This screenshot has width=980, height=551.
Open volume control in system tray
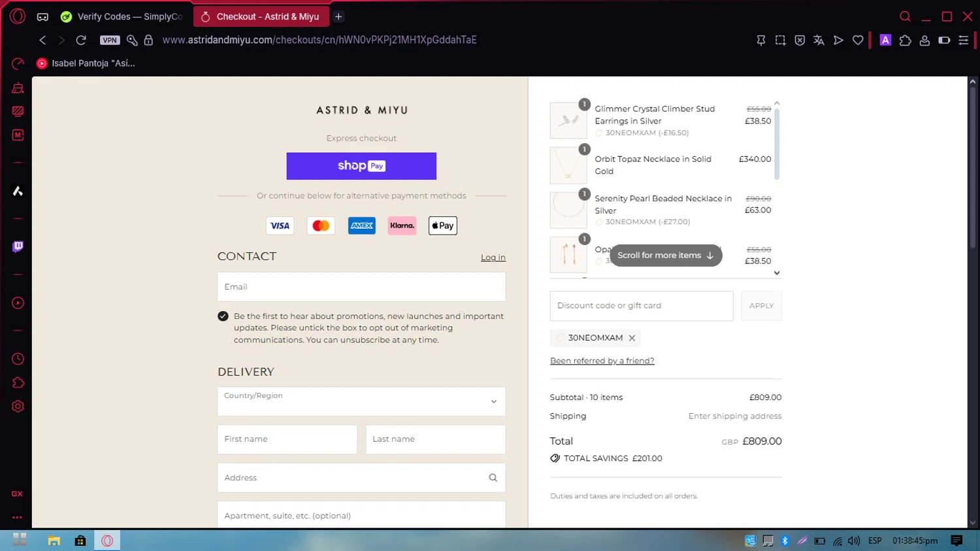(x=854, y=541)
